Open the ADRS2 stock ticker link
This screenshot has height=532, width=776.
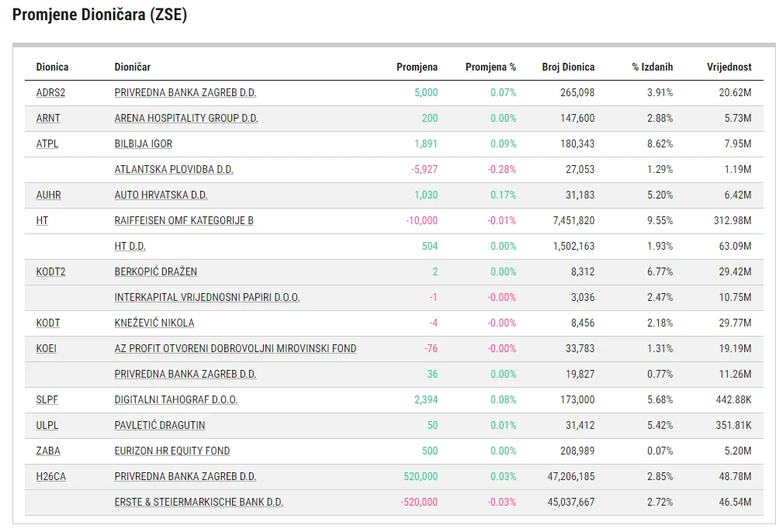coord(50,92)
